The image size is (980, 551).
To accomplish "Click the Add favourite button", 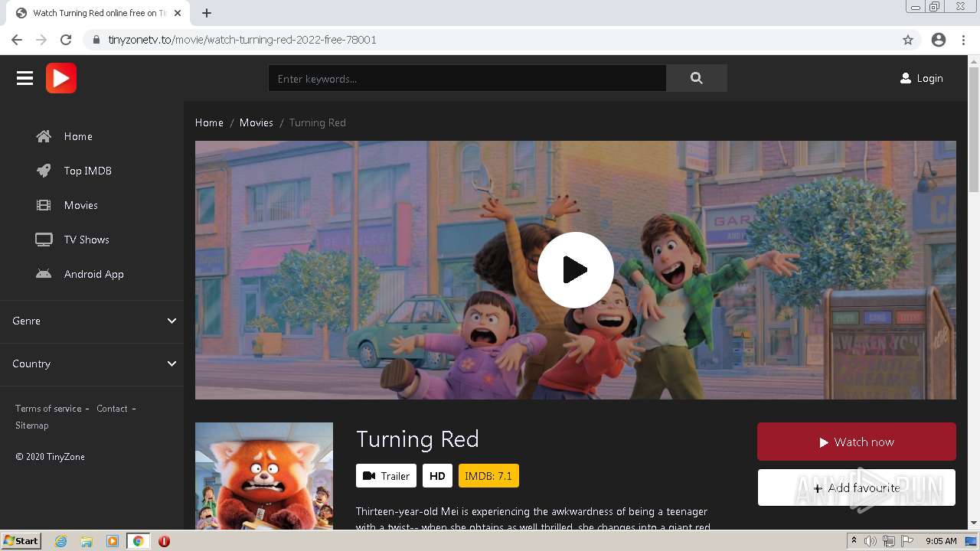I will point(857,487).
